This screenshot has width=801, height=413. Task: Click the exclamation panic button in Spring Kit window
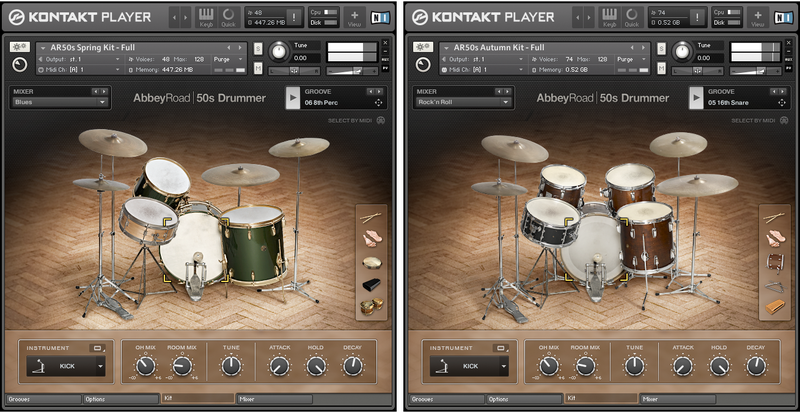294,17
